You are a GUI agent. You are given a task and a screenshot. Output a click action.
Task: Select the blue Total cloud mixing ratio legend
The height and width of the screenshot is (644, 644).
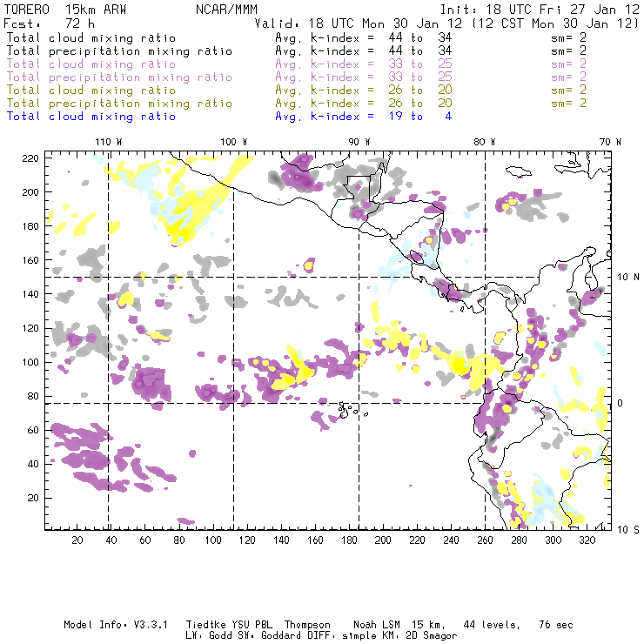(91, 116)
